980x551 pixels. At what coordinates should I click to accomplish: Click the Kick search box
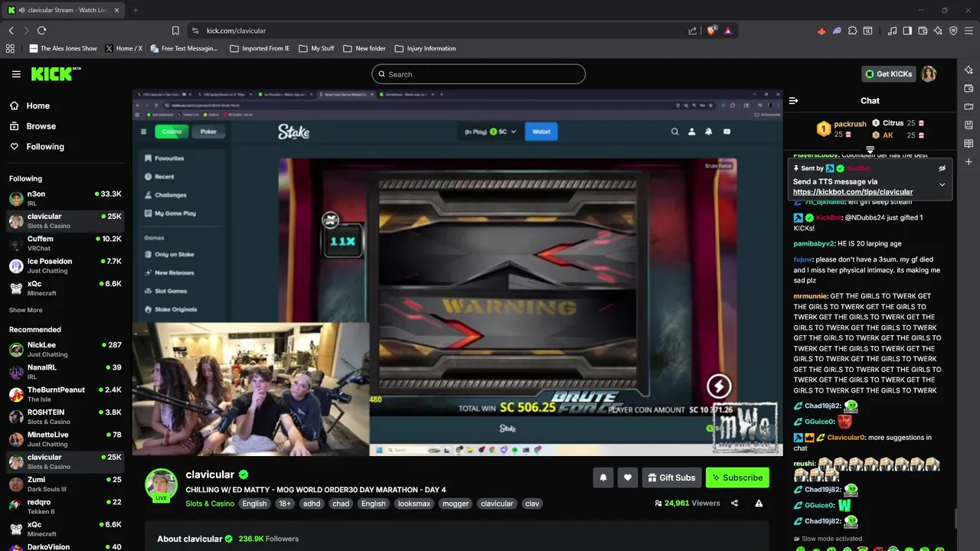pyautogui.click(x=479, y=74)
